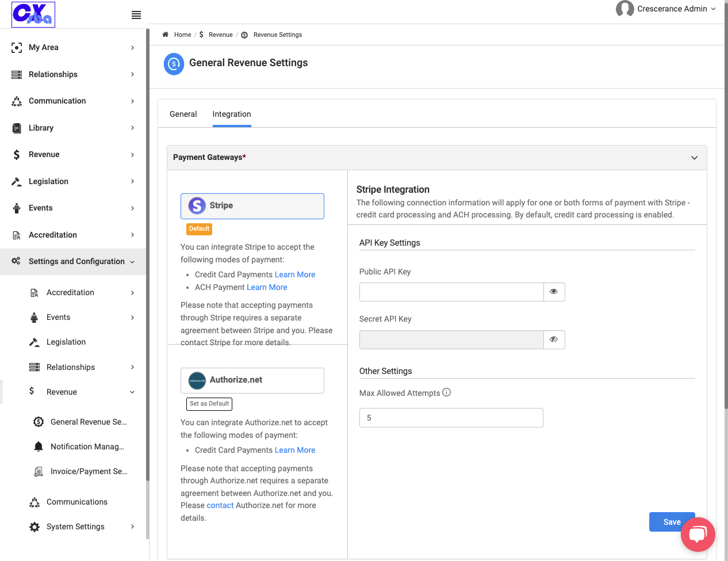Click the Notification Management bell icon

click(x=39, y=446)
